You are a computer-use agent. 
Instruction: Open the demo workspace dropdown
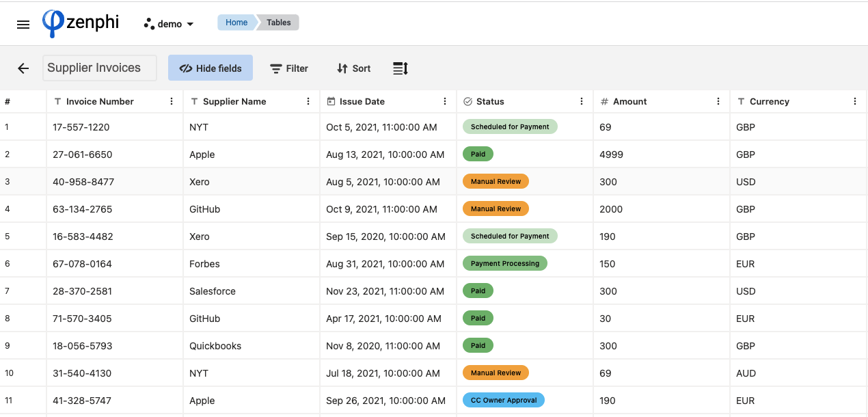click(x=169, y=24)
